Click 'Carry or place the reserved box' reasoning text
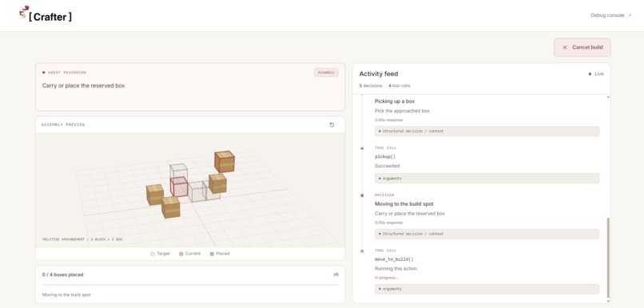Screen dimensions: 644x308 point(83,85)
